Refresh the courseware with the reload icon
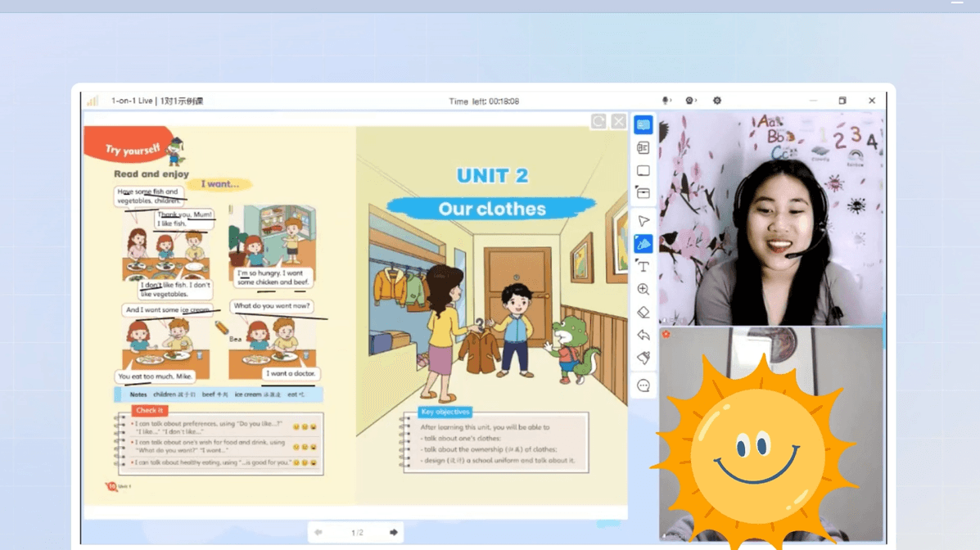Viewport: 980px width, 550px height. pos(598,122)
